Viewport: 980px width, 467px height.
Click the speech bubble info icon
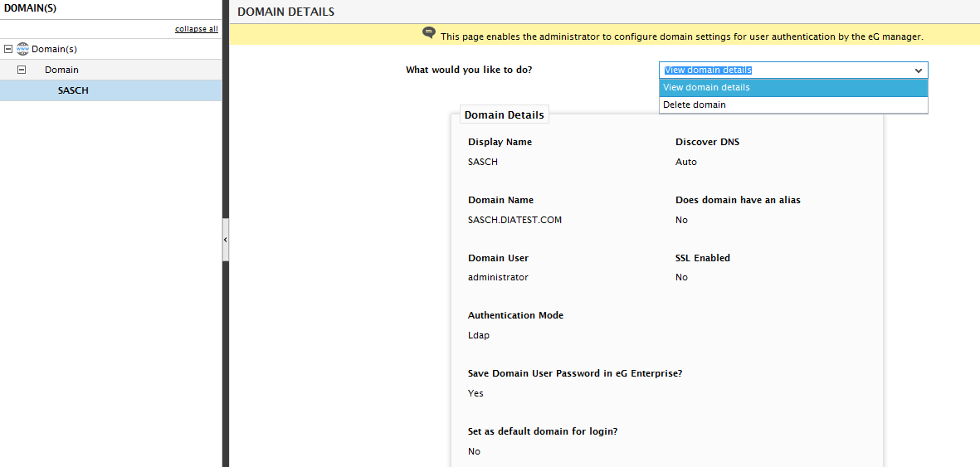(x=429, y=33)
